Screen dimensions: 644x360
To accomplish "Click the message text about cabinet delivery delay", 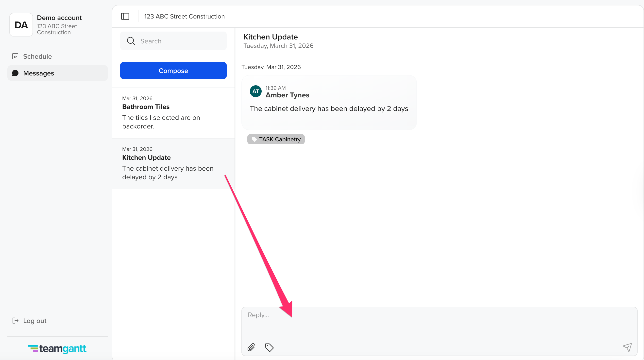I will [329, 108].
